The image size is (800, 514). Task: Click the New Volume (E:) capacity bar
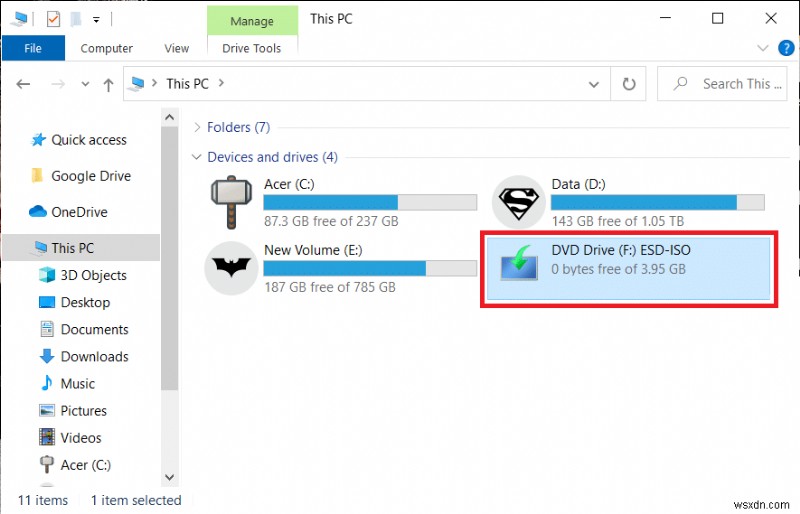[x=370, y=268]
